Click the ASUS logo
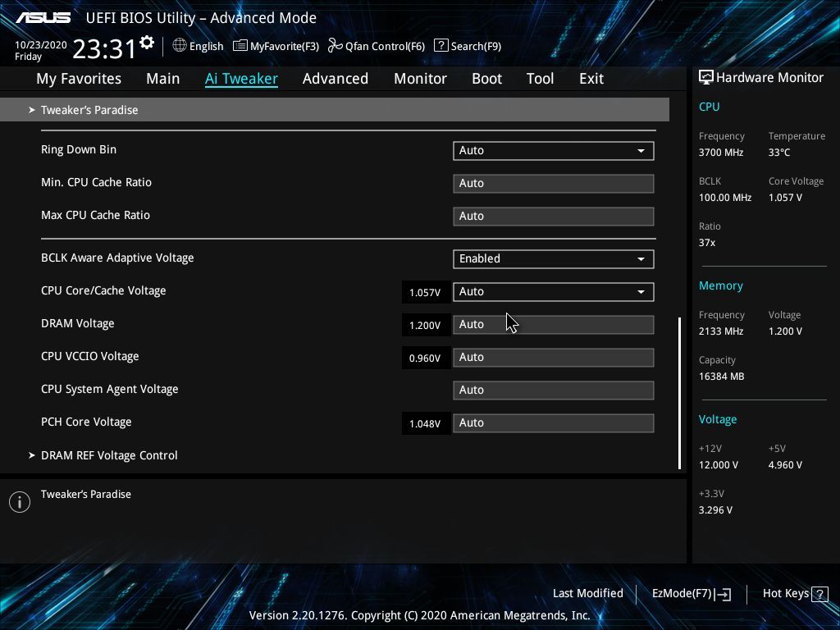The width and height of the screenshot is (840, 630). [x=43, y=18]
